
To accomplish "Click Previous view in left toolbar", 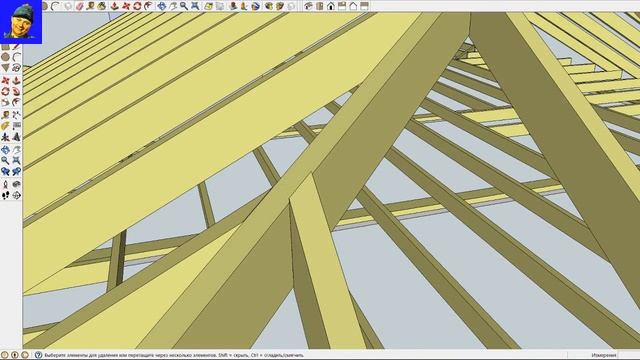I will pyautogui.click(x=5, y=171).
